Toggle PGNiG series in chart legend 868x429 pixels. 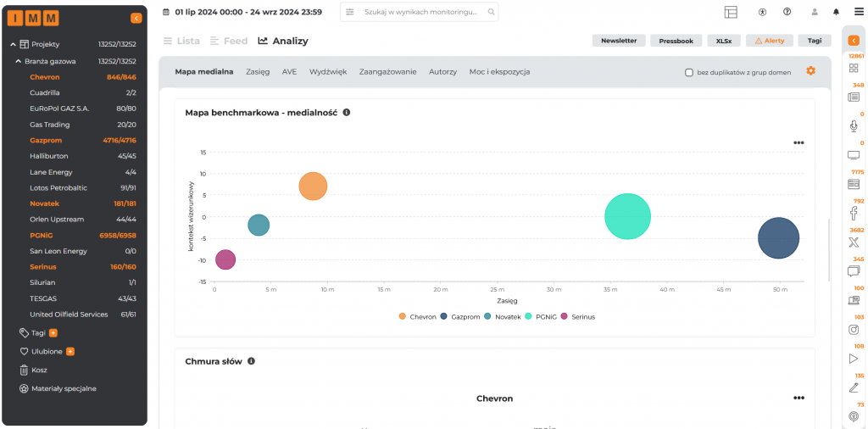539,316
